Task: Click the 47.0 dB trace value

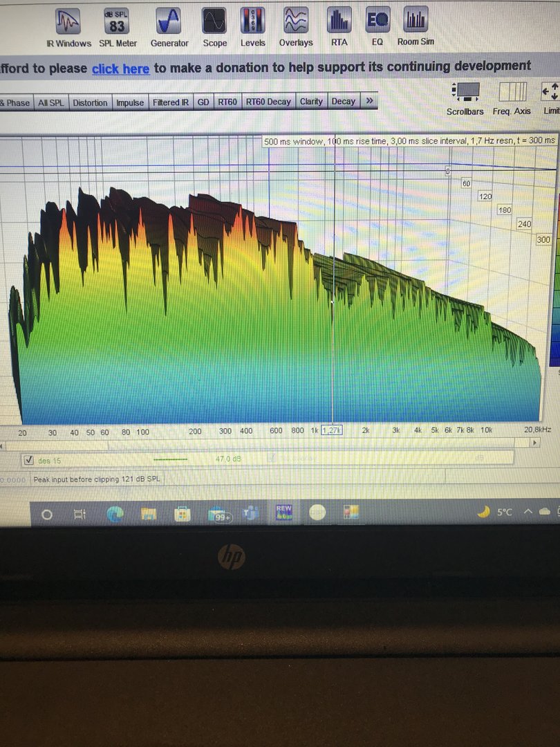Action: [228, 459]
